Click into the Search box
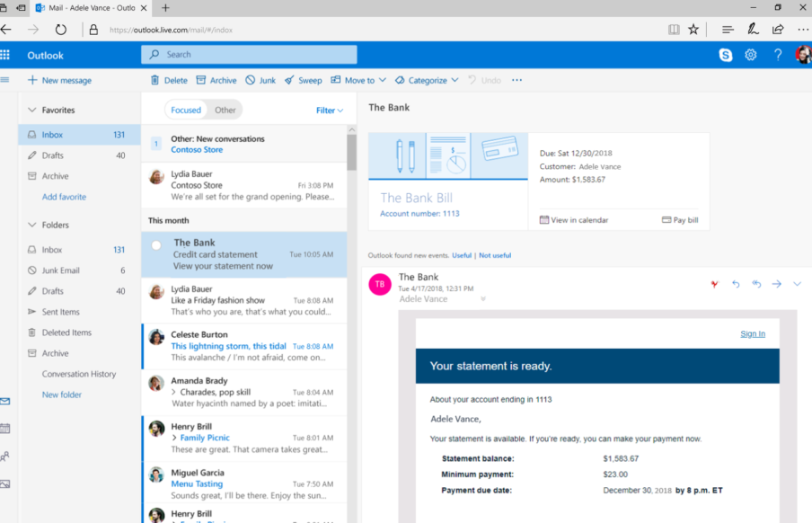The height and width of the screenshot is (523, 812). tap(249, 55)
